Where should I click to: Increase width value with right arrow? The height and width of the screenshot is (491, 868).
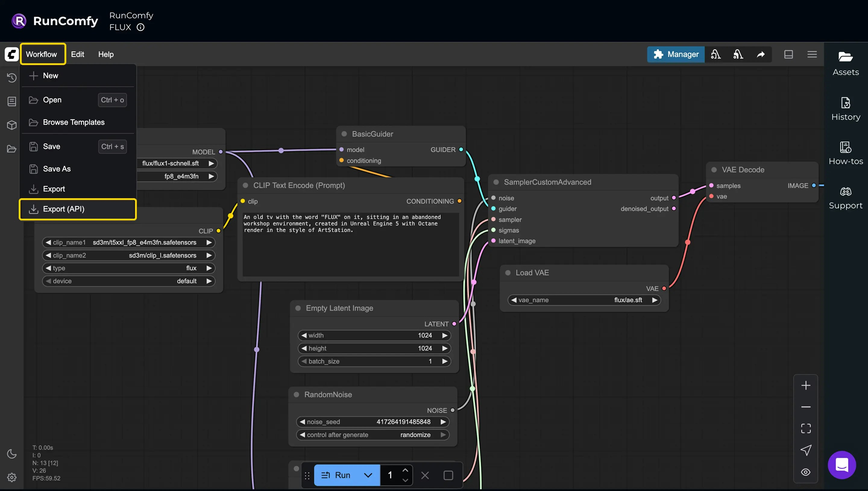coord(445,336)
